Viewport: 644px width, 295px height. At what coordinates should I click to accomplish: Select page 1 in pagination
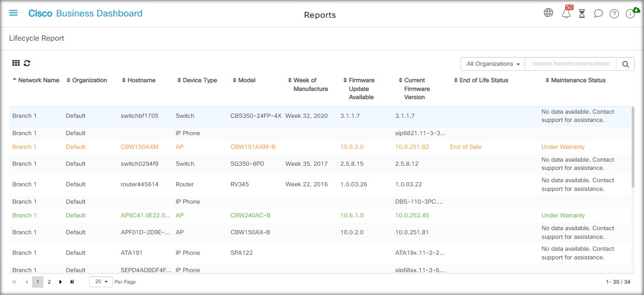pos(38,282)
